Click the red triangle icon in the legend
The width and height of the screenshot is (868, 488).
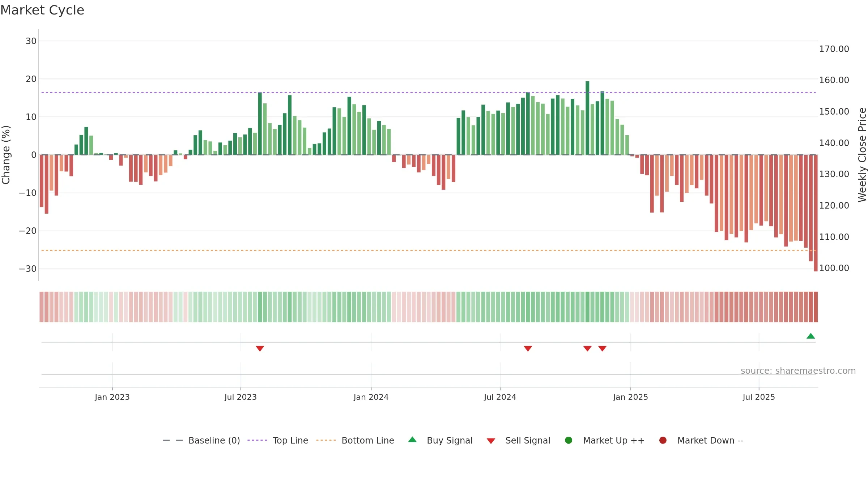(x=491, y=441)
